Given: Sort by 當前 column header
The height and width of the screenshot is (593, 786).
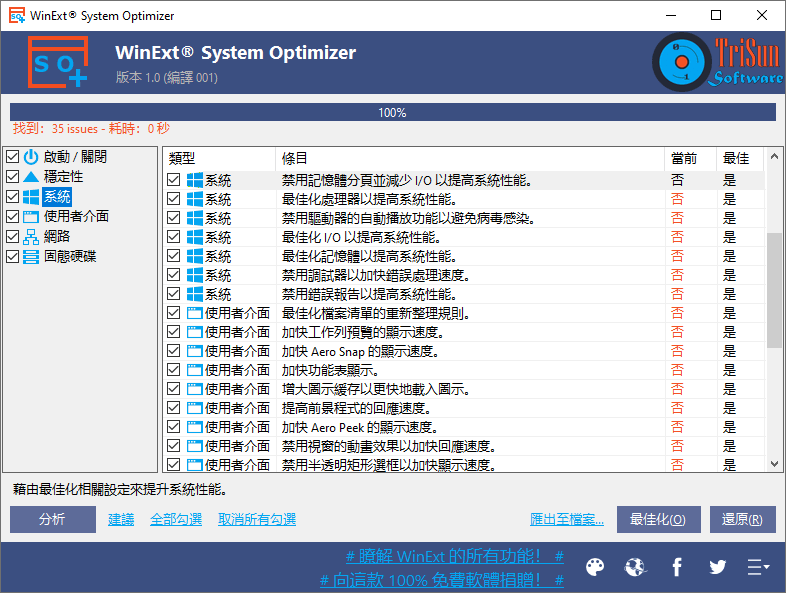Looking at the screenshot, I should point(690,159).
